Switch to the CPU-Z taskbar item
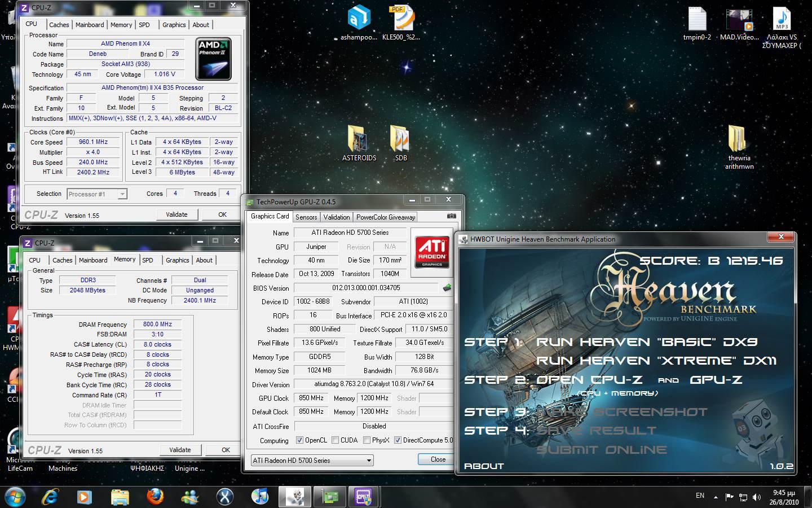Viewport: 812px width, 508px height. point(364,497)
